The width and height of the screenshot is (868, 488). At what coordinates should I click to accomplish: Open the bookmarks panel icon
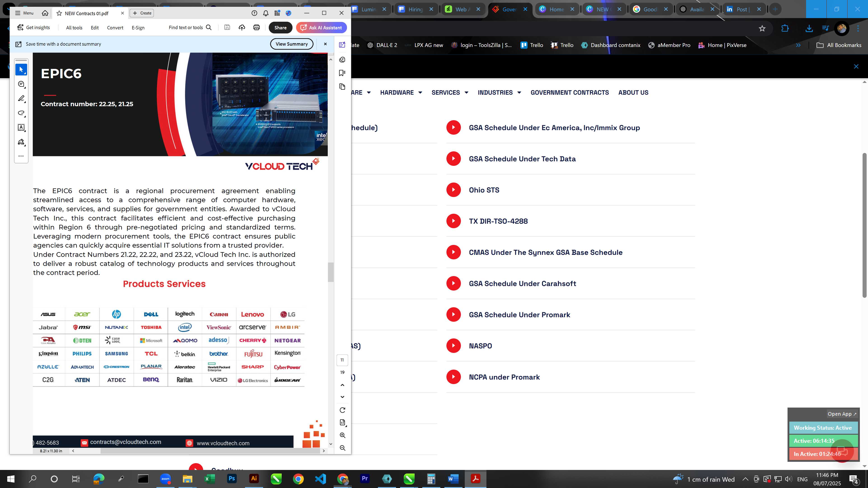[342, 73]
